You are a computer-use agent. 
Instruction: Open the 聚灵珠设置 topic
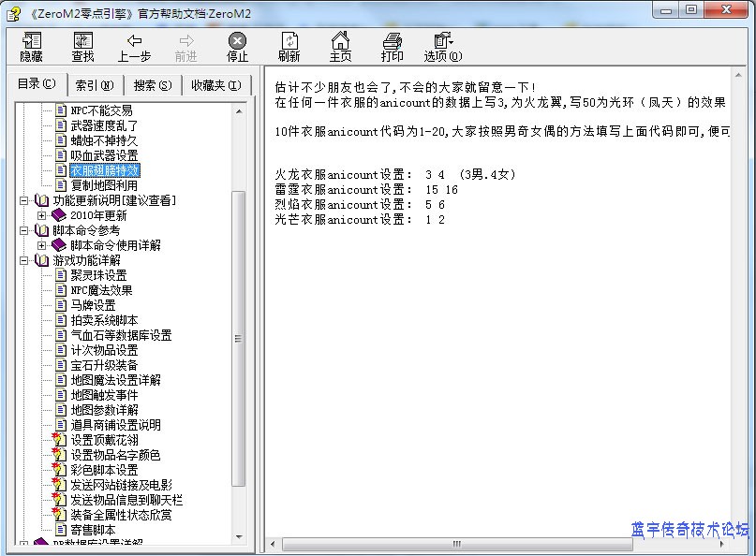point(98,275)
